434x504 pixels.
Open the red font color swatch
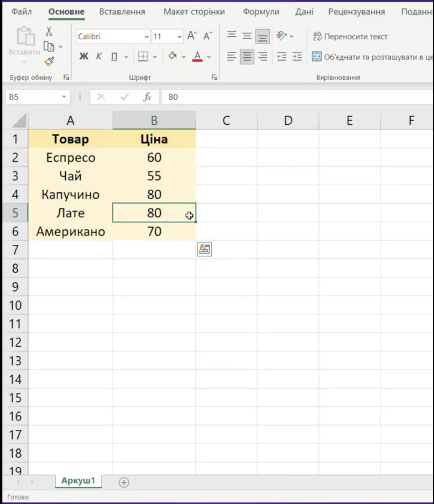point(197,56)
